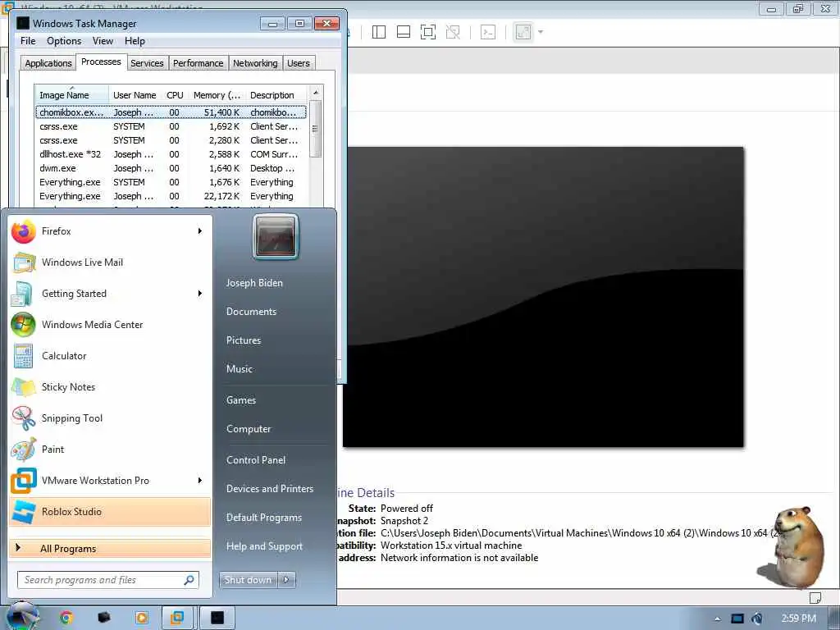Click the monitor icon in the system tray
This screenshot has height=630, width=840.
[x=737, y=619]
